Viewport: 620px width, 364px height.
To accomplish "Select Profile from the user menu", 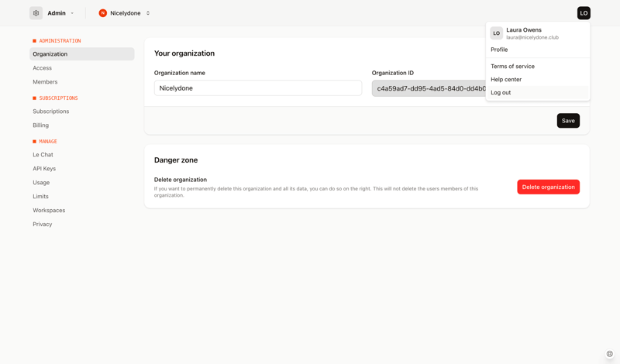I will click(x=499, y=50).
